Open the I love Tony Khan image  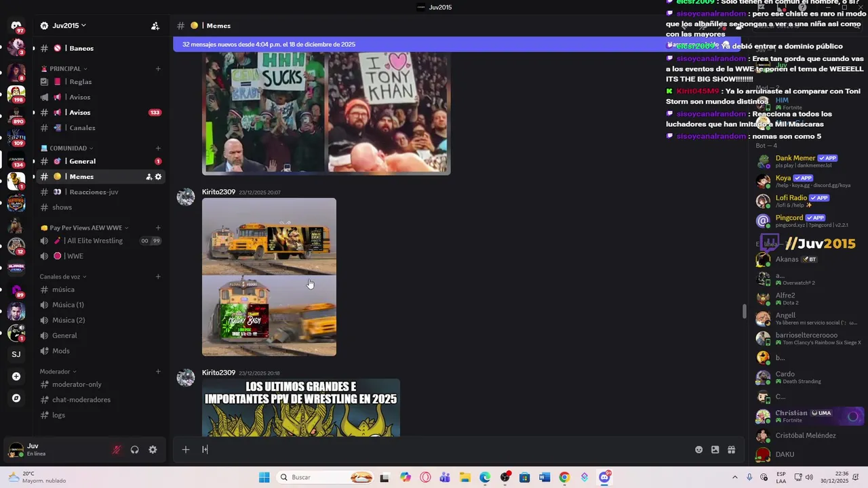(389, 113)
